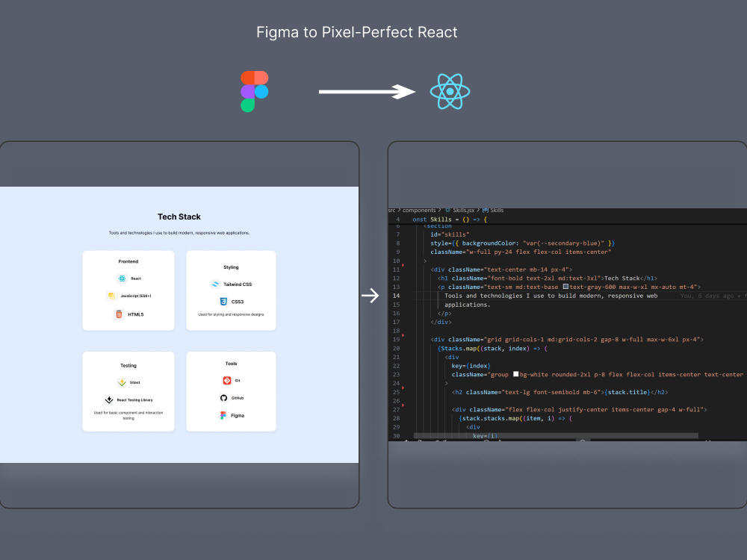Click the GitHub icon in Tools card
The width and height of the screenshot is (747, 560).
[223, 398]
